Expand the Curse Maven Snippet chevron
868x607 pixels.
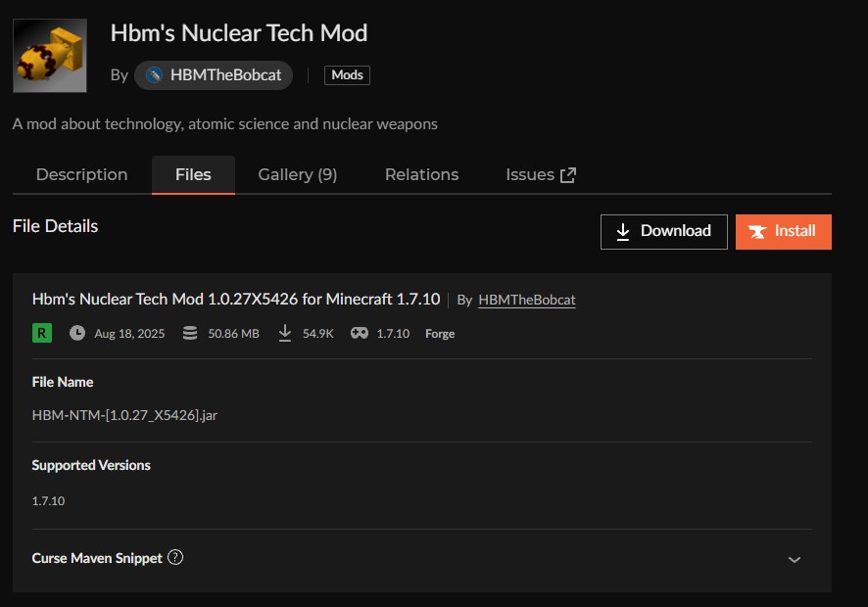pos(795,559)
